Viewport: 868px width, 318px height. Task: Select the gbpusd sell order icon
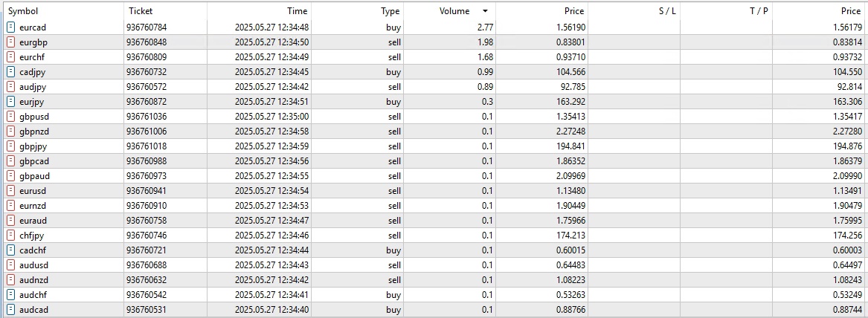[10, 117]
